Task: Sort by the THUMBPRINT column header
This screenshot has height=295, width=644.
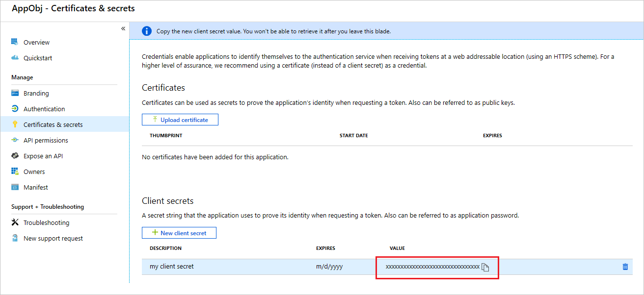Action: (165, 135)
